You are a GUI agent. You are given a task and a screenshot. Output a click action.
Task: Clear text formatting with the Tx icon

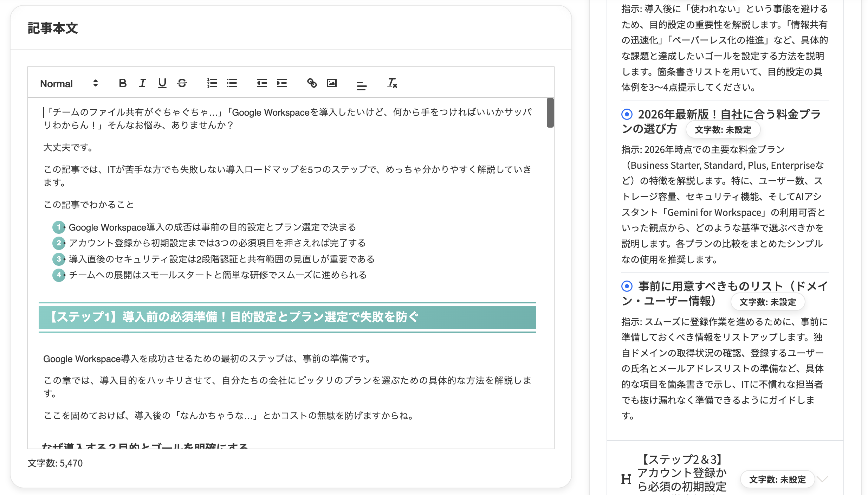point(392,83)
